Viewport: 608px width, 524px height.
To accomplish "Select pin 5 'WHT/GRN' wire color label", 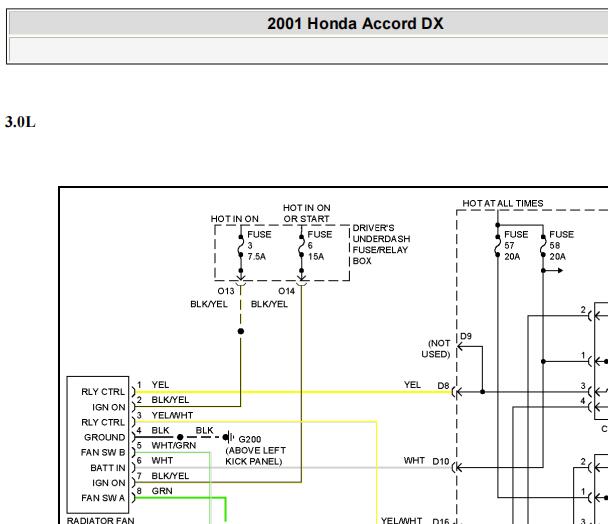I will click(174, 445).
